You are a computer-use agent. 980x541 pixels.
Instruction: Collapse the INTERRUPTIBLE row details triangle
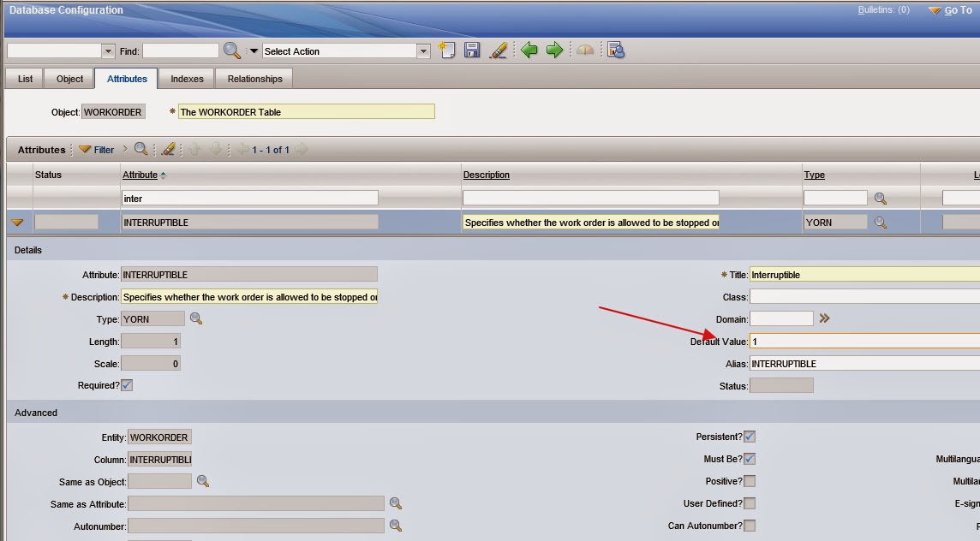click(17, 223)
